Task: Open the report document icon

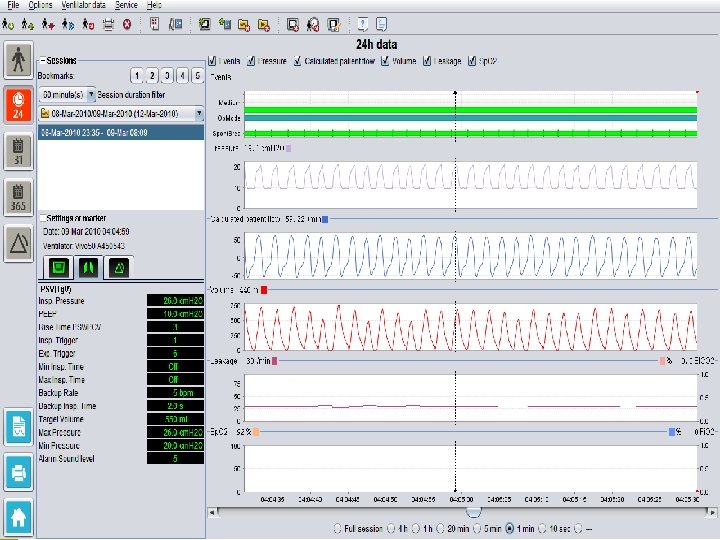Action: [x=18, y=427]
